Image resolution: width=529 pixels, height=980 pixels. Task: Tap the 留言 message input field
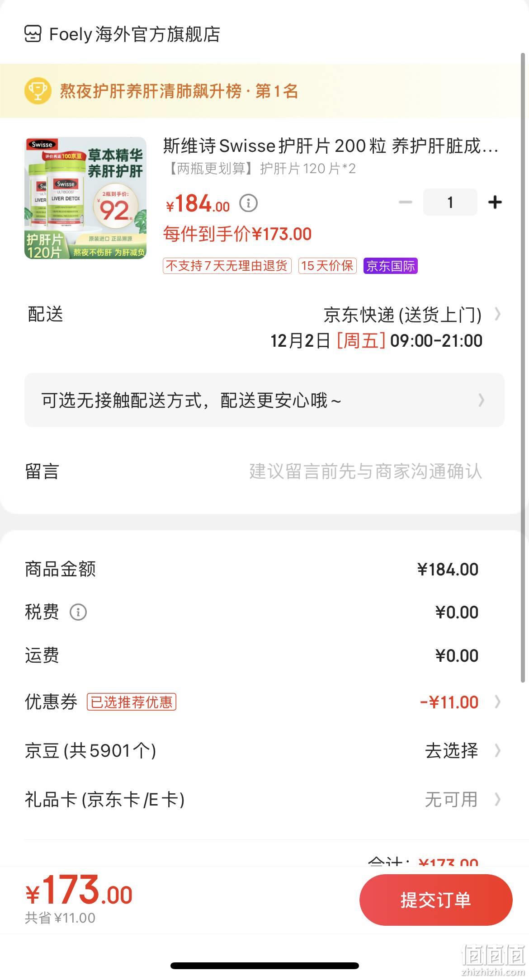(365, 471)
